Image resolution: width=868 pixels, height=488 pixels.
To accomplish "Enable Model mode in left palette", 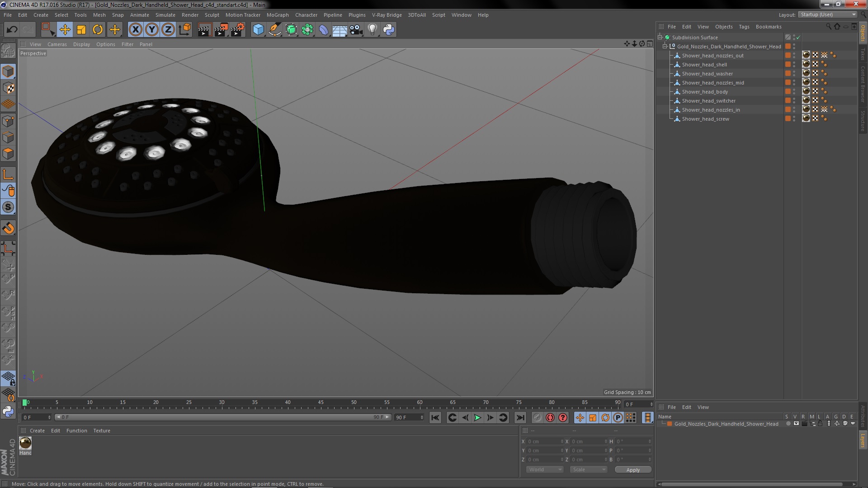I will coord(8,71).
